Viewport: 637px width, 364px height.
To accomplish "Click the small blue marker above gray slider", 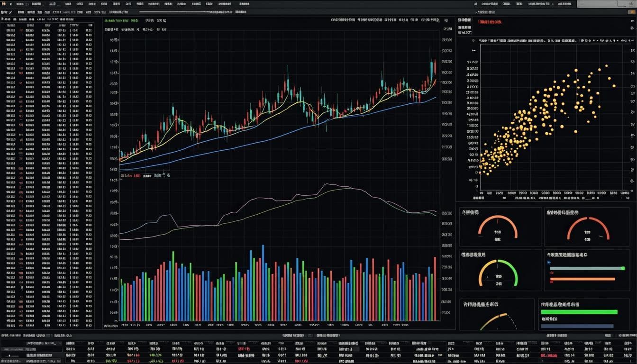I will (549, 262).
